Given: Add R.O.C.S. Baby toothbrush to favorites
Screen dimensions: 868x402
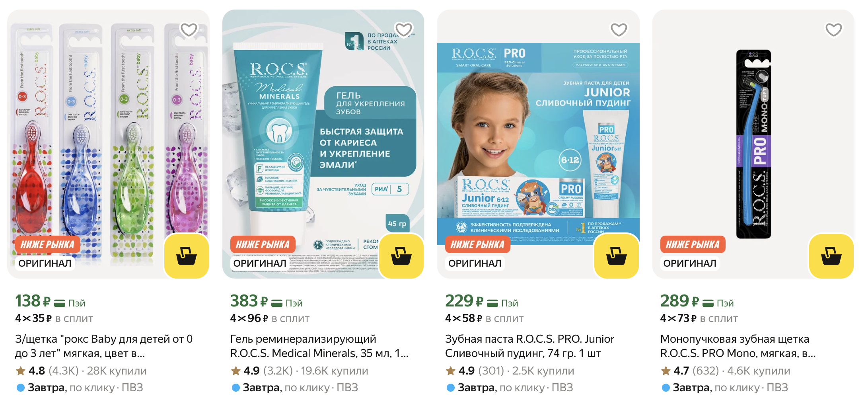Looking at the screenshot, I should pos(189,29).
